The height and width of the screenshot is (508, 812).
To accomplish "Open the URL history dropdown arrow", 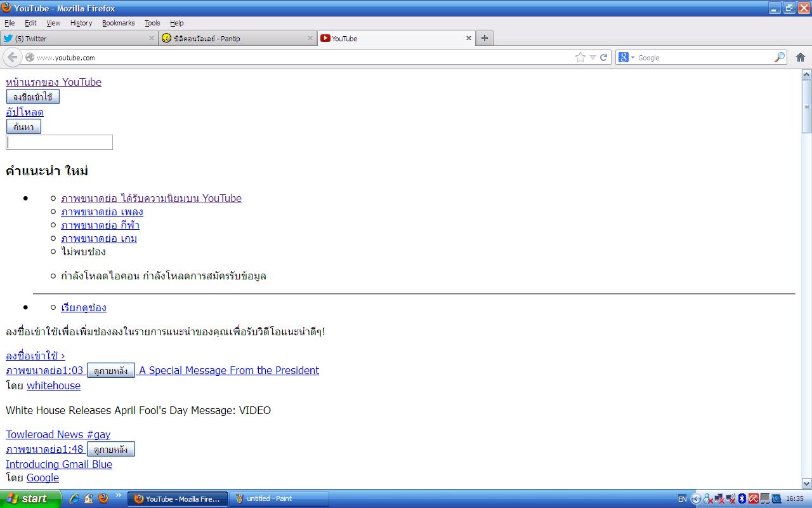I will [593, 57].
